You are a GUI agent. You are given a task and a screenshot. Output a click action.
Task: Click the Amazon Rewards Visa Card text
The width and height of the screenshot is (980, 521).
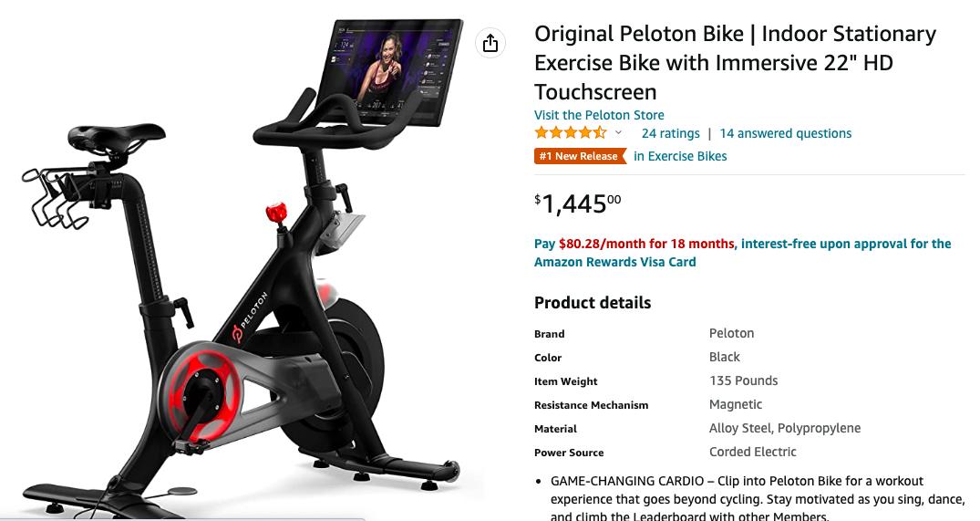point(615,262)
